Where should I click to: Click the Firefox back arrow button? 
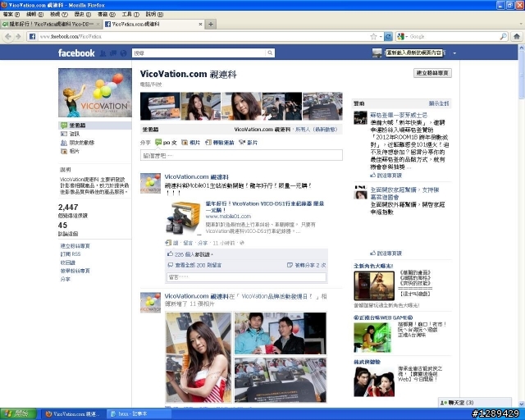(x=8, y=37)
